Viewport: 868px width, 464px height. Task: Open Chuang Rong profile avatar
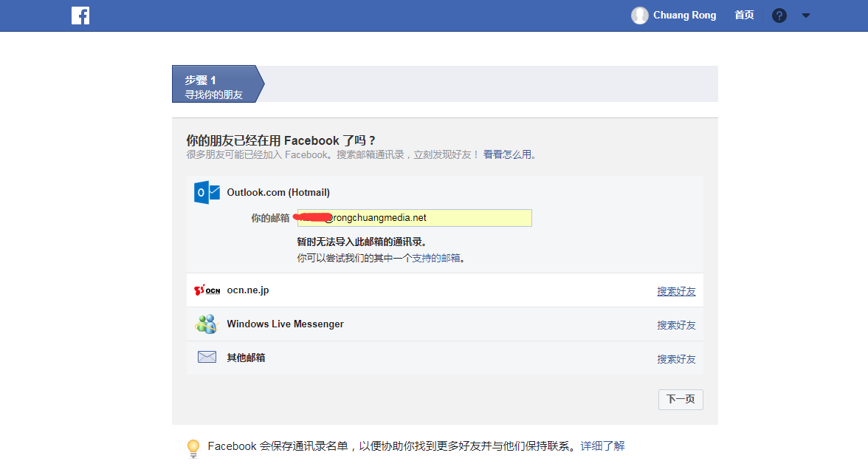tap(639, 16)
